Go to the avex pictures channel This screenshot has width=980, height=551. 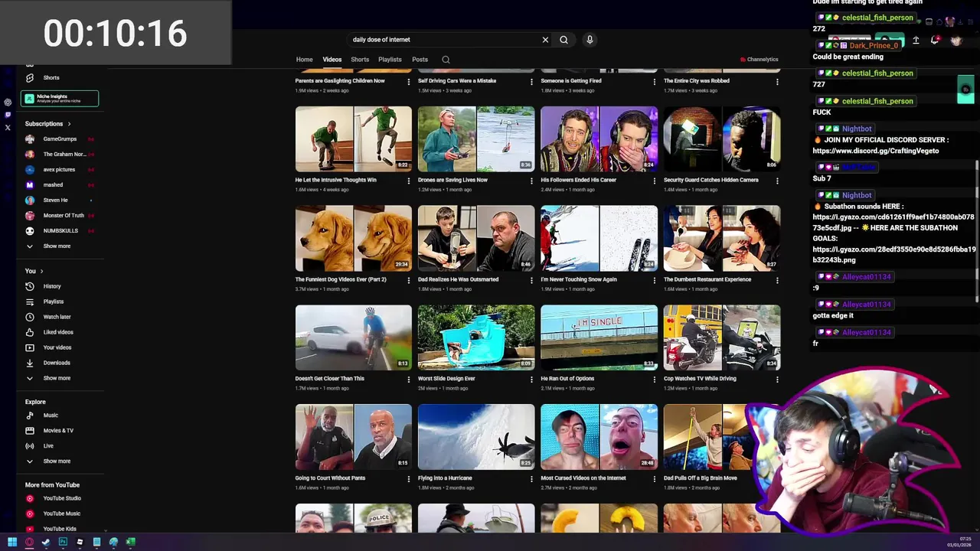(x=60, y=170)
